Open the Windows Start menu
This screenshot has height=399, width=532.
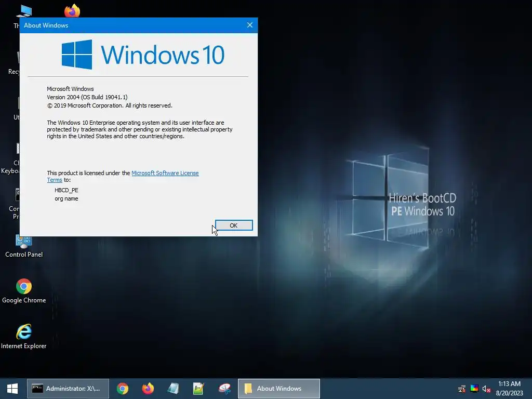tap(12, 389)
